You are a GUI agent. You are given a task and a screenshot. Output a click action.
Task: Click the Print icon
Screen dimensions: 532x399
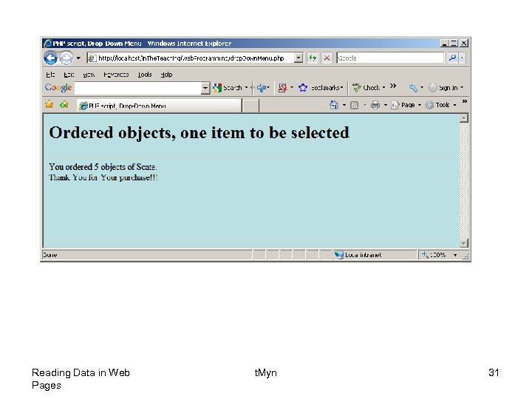click(375, 105)
